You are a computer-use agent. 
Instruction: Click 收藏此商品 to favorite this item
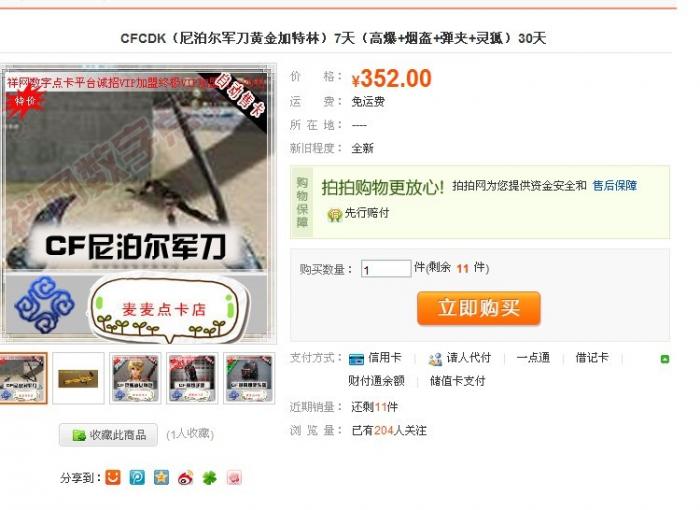point(108,435)
